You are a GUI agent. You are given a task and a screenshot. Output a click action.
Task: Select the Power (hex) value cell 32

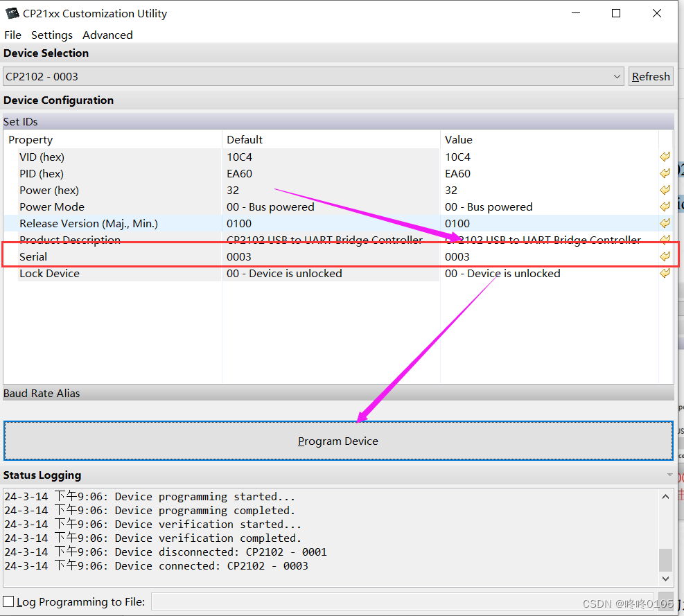click(x=549, y=190)
